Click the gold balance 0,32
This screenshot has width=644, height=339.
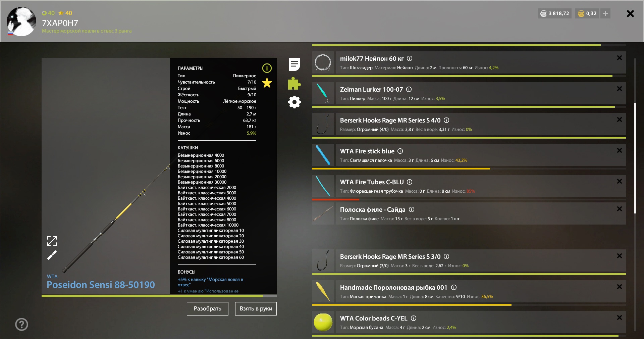coord(587,13)
